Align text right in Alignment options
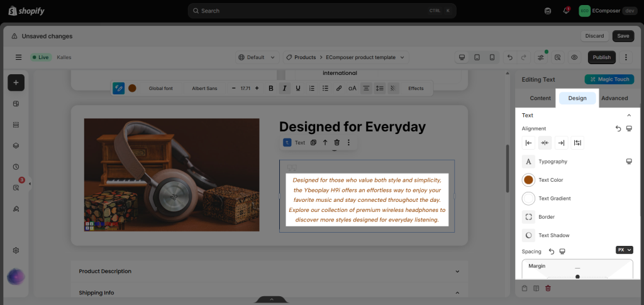Screen dimensions: 644x305 coord(562,143)
